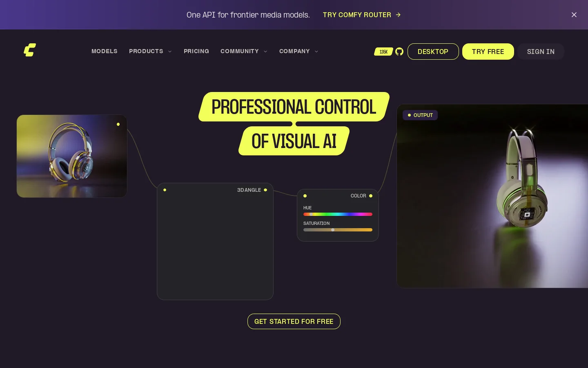Open the Company menu item
Image resolution: width=588 pixels, height=368 pixels.
point(294,51)
